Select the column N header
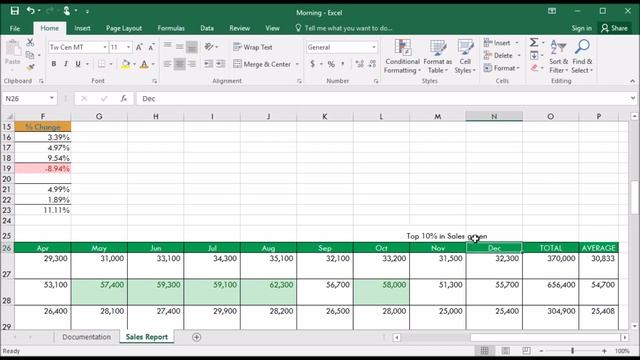 click(x=494, y=117)
